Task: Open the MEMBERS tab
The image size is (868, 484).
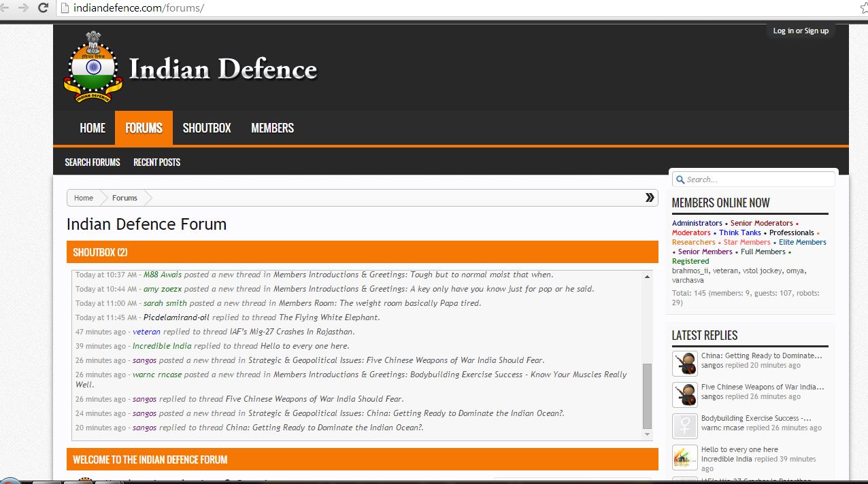Action: (272, 128)
